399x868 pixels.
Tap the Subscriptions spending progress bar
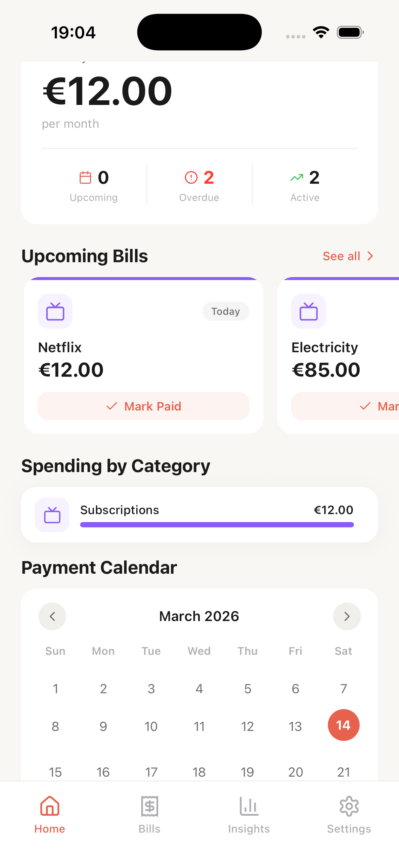tap(217, 525)
